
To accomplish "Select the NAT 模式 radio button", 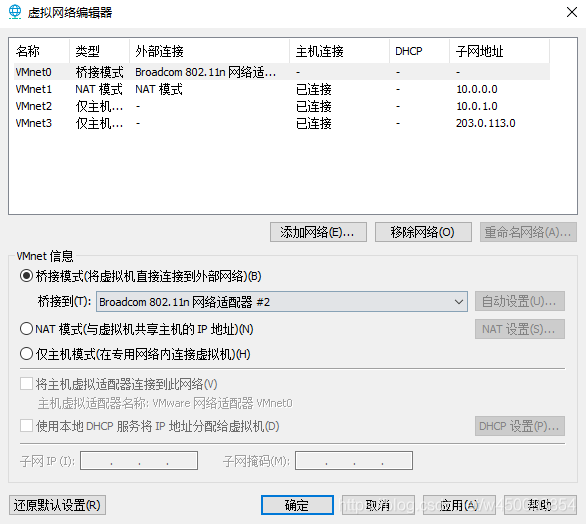I will point(27,329).
